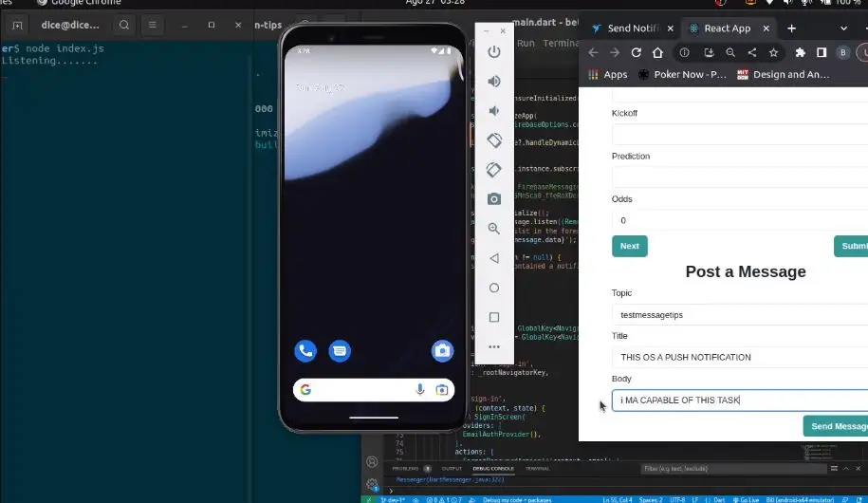Screen dimensions: 868x503
Task: Take an emulator screenshot with camera icon
Action: point(493,199)
